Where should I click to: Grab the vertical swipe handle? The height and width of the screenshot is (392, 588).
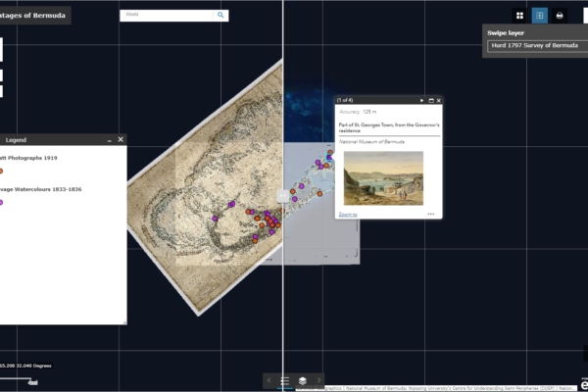282,196
